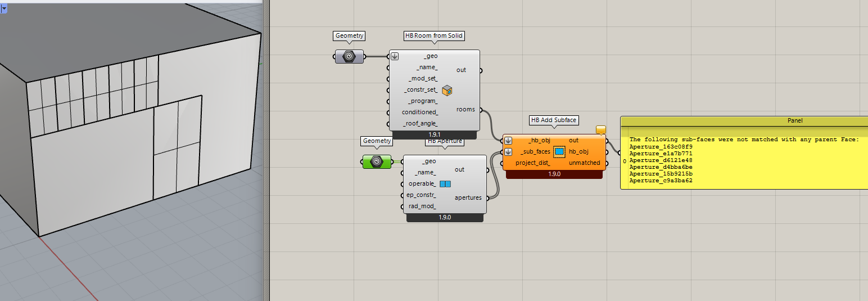Click the unmatched output on HB Add Subface
The width and height of the screenshot is (868, 301).
(x=584, y=163)
